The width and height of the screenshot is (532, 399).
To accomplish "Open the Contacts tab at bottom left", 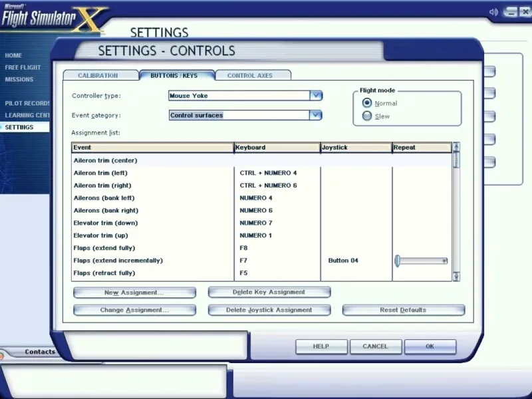I will pyautogui.click(x=40, y=352).
